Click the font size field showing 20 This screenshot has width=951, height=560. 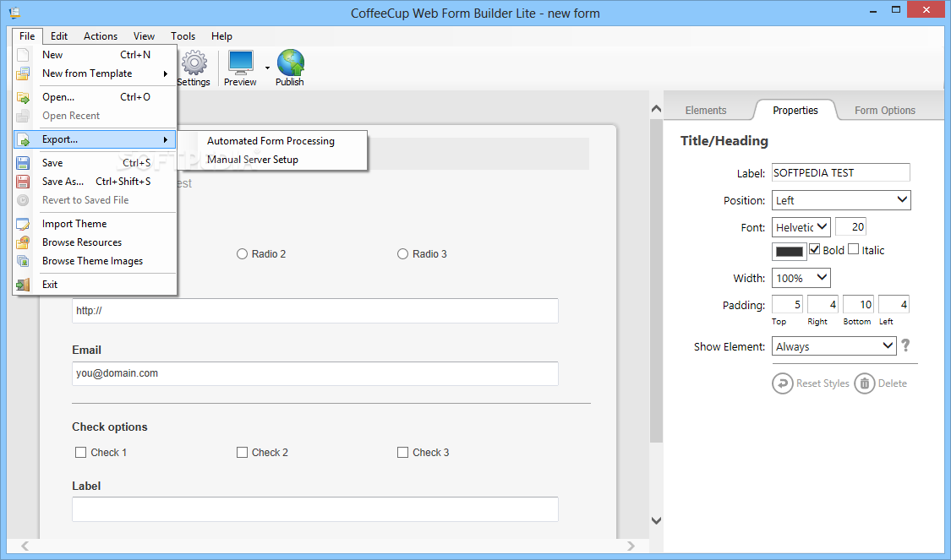tap(850, 226)
